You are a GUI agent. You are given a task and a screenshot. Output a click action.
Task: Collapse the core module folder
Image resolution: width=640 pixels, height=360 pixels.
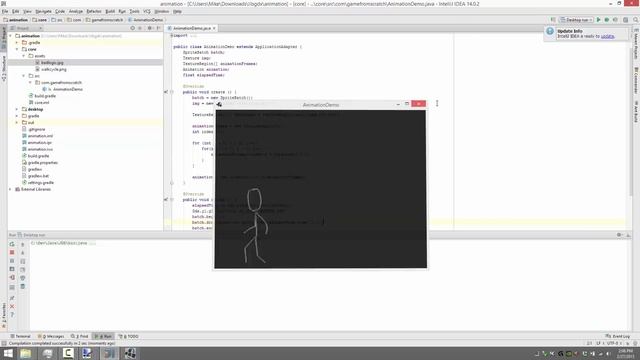tap(17, 49)
